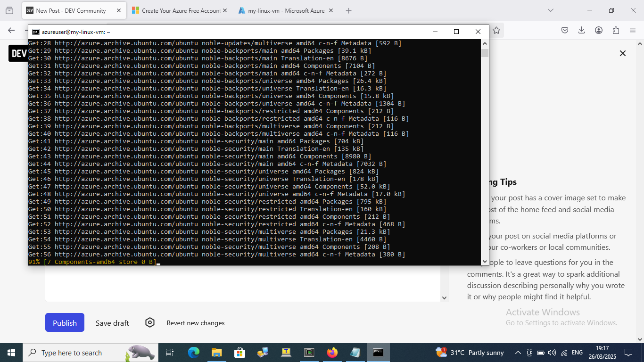Switch to New Post - DEV Community tab

[74, 10]
